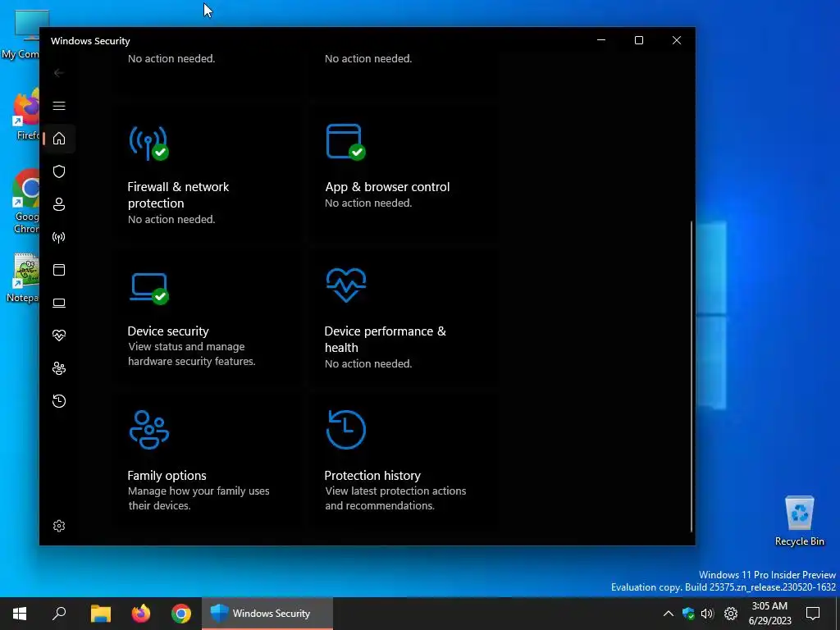Click the Device performance & health tile icon
Screen dimensions: 840x630
coord(346,285)
